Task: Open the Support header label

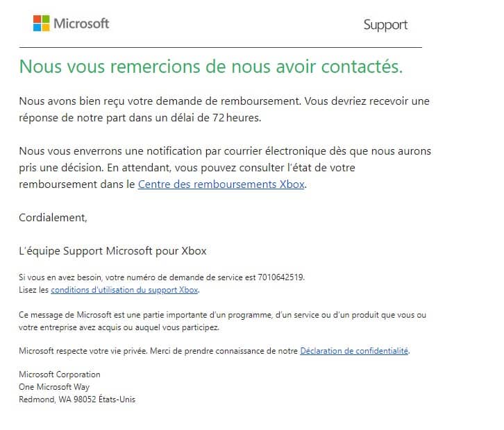Action: (x=385, y=25)
